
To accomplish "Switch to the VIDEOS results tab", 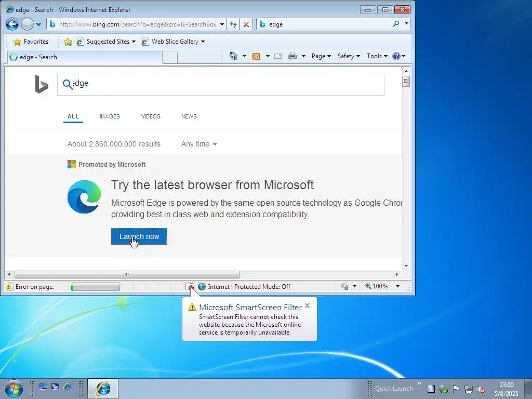I will click(x=150, y=116).
